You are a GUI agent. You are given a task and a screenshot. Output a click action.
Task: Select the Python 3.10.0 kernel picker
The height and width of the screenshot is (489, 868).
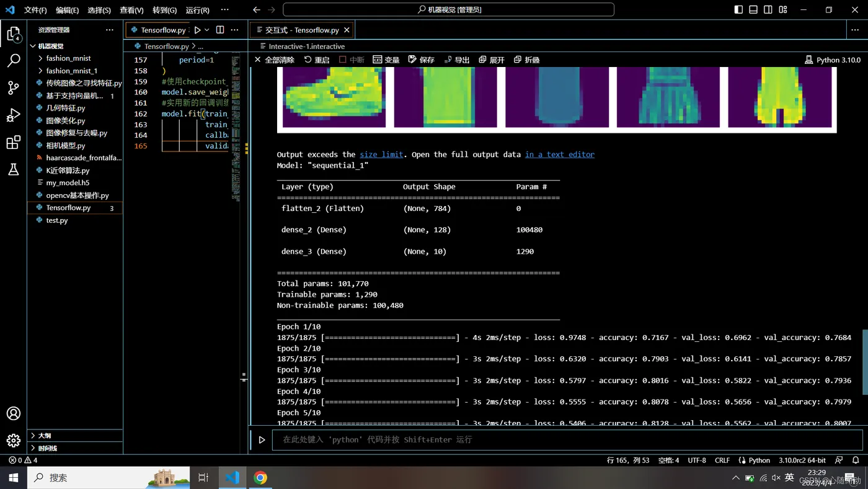(833, 60)
